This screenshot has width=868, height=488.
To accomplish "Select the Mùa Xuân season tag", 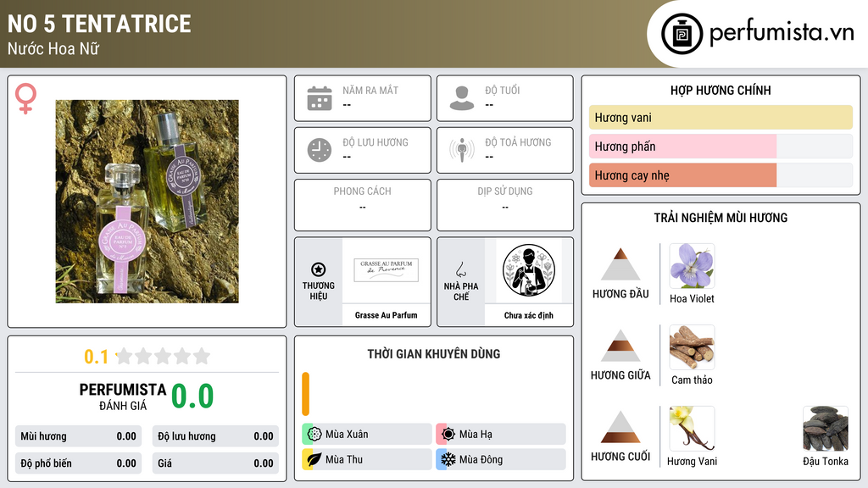I will (367, 435).
